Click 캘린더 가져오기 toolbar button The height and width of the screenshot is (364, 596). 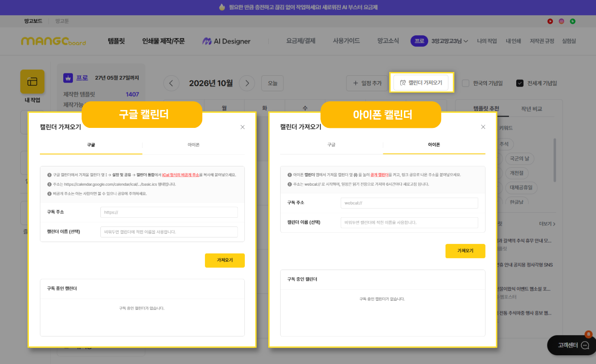421,83
